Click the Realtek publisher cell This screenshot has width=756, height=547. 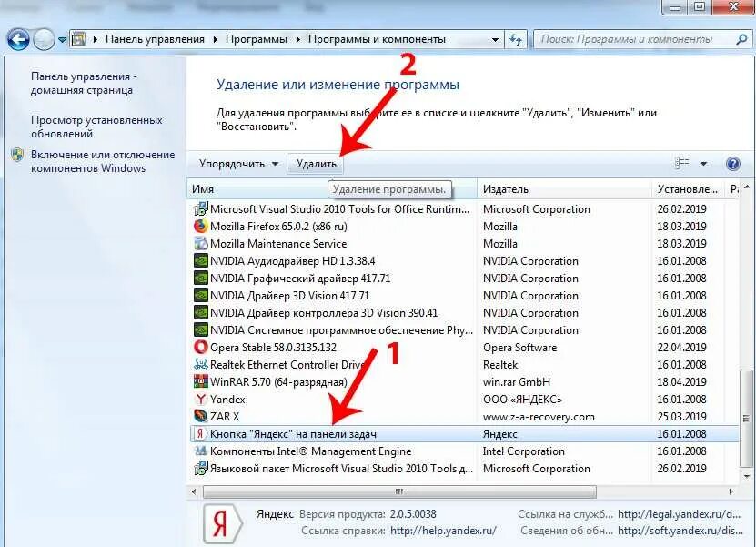coord(500,365)
